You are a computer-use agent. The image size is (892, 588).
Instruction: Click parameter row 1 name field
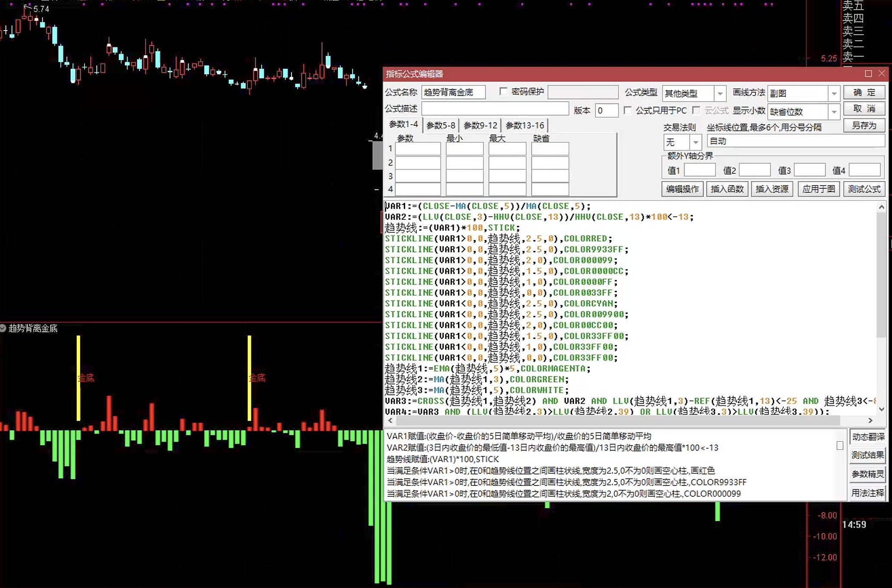pyautogui.click(x=418, y=149)
